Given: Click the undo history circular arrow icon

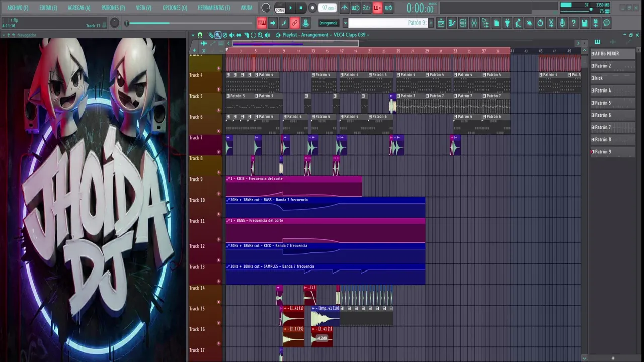Looking at the screenshot, I should tap(540, 23).
